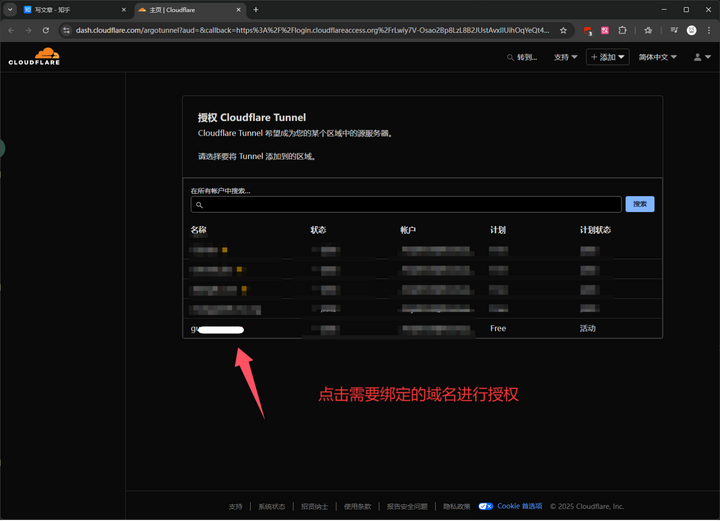This screenshot has width=720, height=521.
Task: Select the domain row with the Free plan
Action: click(422, 329)
